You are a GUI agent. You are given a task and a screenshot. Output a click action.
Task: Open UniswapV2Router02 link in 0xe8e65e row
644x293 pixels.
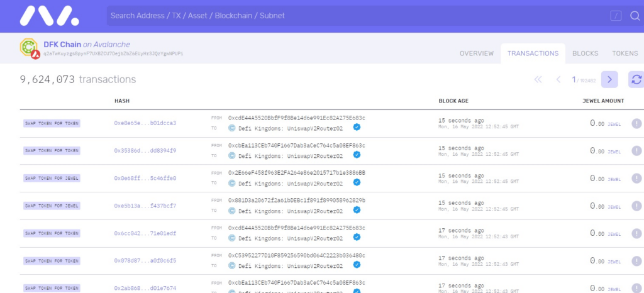(291, 128)
